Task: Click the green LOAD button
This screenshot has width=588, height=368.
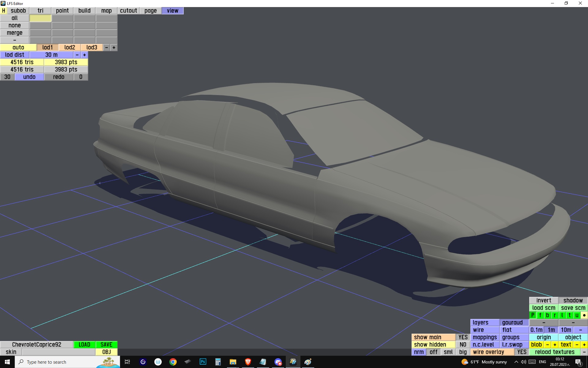Action: click(x=84, y=344)
